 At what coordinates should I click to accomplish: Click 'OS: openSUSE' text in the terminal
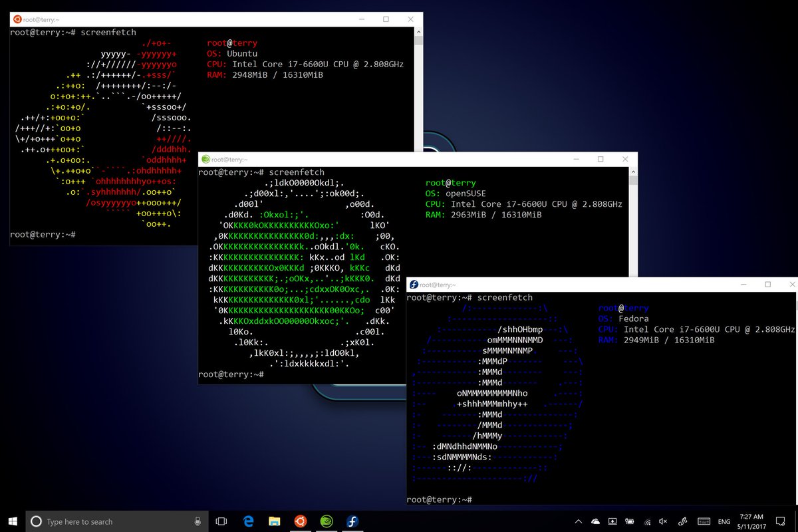click(x=456, y=194)
